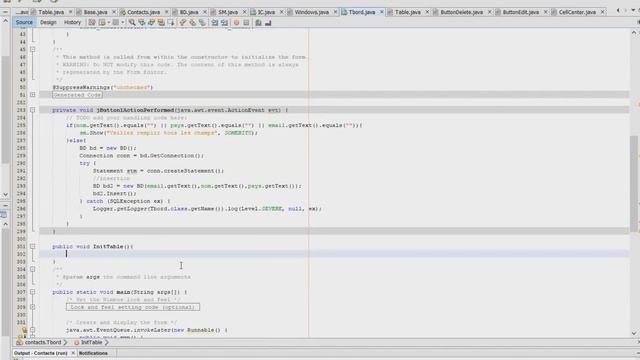The image size is (640, 360).
Task: Click the blank line 302 inside InitTable
Action: (334, 254)
